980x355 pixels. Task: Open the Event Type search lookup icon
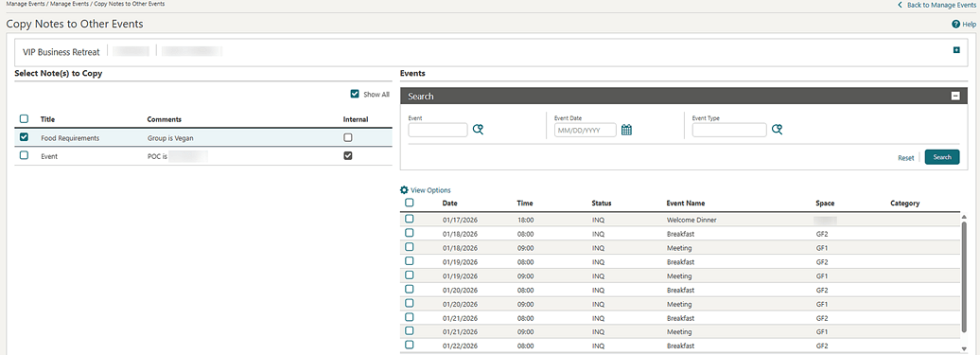(x=778, y=130)
